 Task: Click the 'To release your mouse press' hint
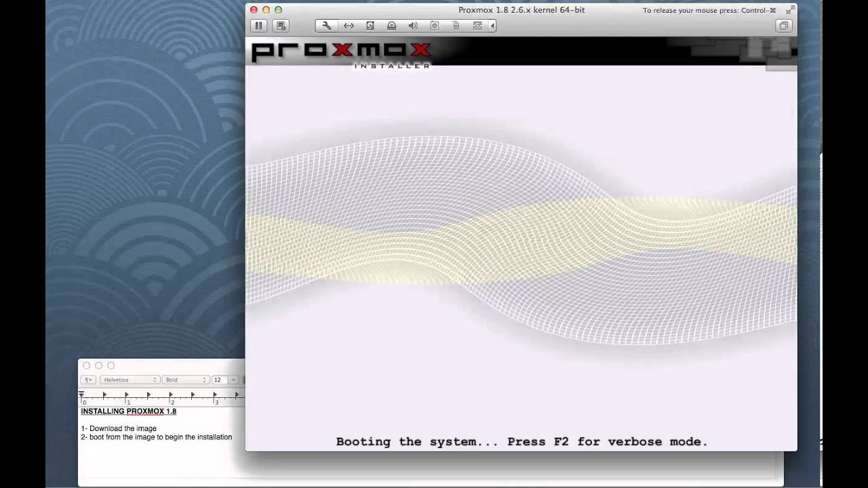point(709,11)
